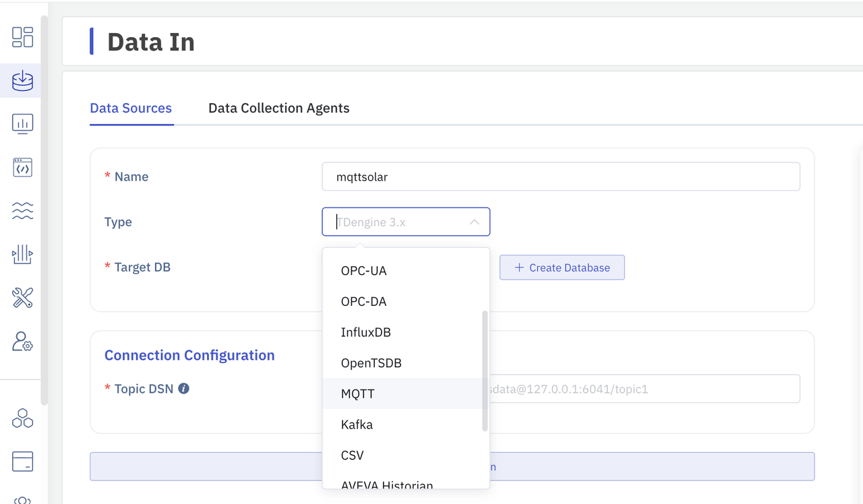
Task: Pick InfluxDB from the Type options
Action: 365,332
